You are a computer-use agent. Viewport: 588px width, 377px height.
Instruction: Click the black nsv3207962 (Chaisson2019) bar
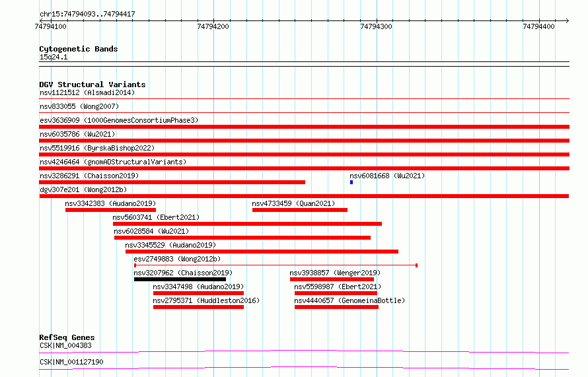click(180, 279)
